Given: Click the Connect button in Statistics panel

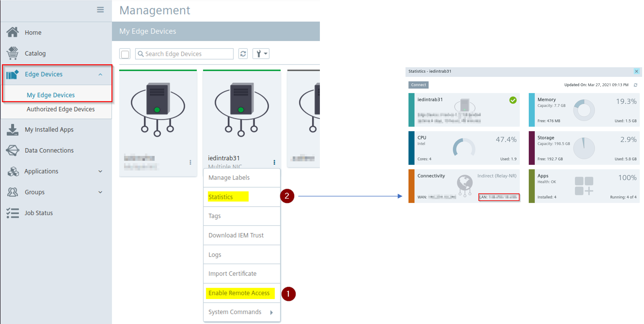Looking at the screenshot, I should [x=418, y=85].
